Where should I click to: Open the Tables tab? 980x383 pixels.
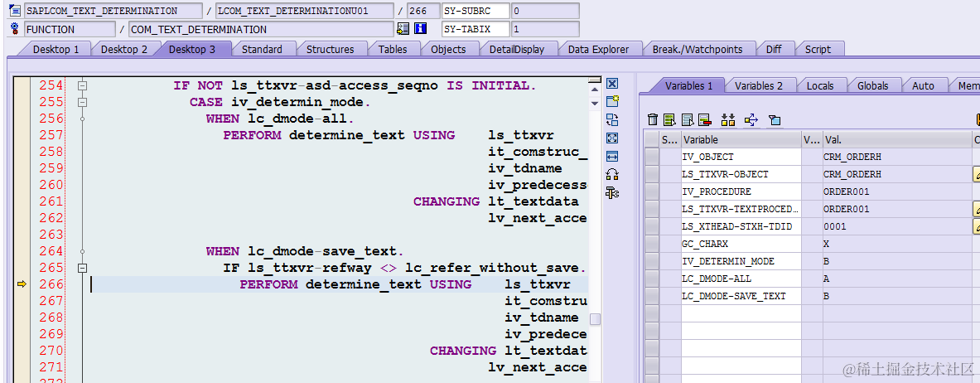coord(393,49)
